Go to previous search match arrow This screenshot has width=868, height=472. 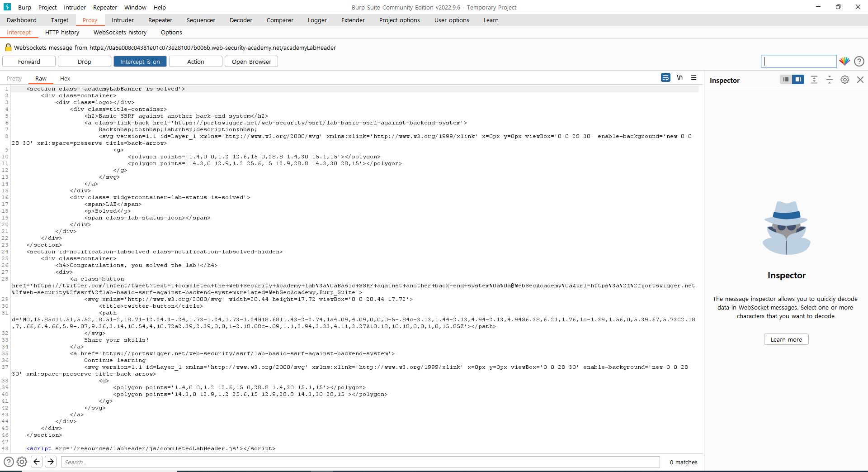point(37,462)
